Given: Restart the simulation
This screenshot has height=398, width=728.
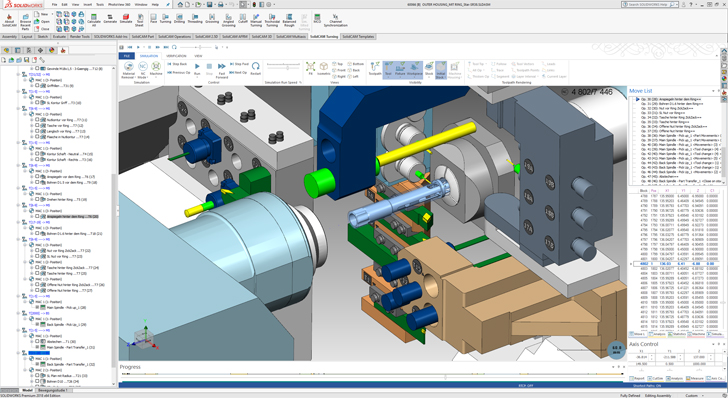Looking at the screenshot, I should coord(255,69).
